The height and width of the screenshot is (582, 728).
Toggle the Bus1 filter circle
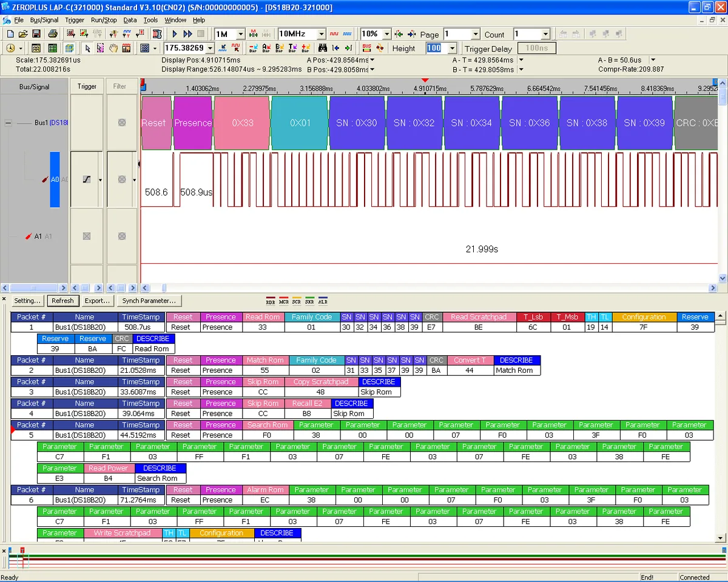point(121,122)
